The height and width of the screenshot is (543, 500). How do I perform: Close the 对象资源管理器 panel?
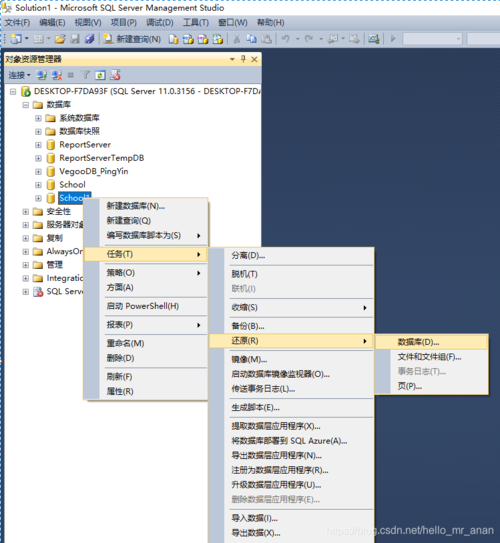click(254, 59)
